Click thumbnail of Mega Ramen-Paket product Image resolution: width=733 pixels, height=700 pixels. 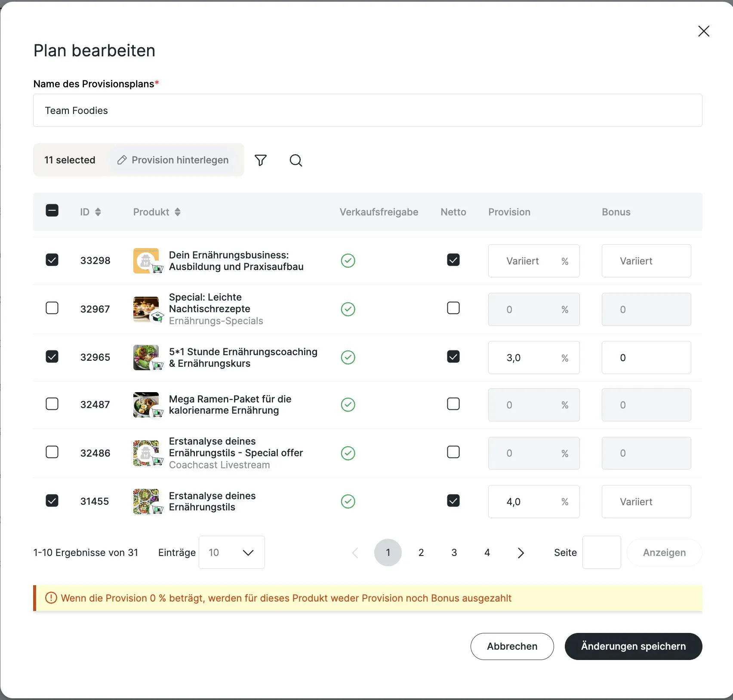[x=146, y=405]
